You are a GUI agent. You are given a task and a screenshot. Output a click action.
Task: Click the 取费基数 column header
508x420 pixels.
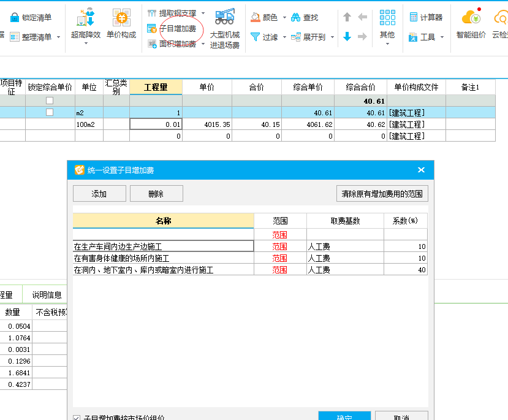[346, 221]
